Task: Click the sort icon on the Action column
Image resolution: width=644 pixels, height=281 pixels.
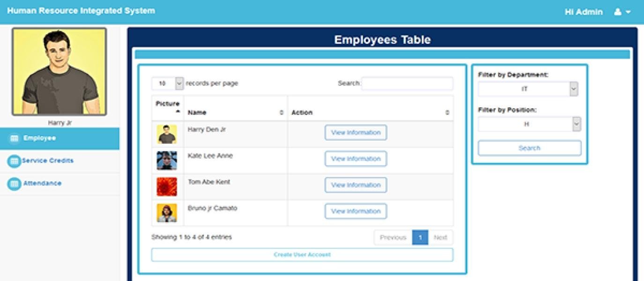Action: pyautogui.click(x=447, y=112)
